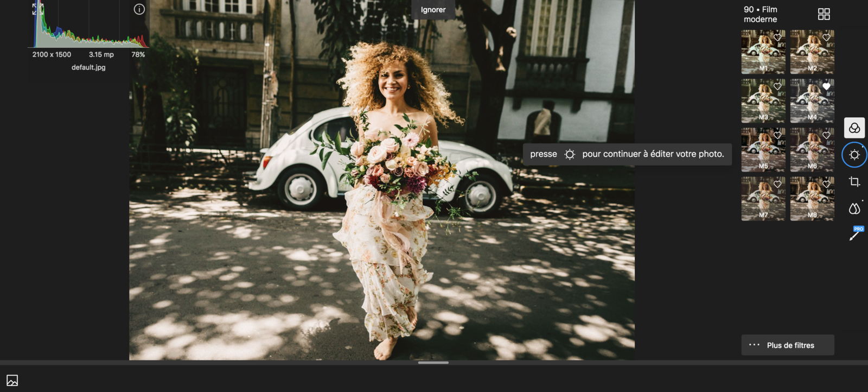Favorite the M1 filter heart
The image size is (868, 392).
777,37
